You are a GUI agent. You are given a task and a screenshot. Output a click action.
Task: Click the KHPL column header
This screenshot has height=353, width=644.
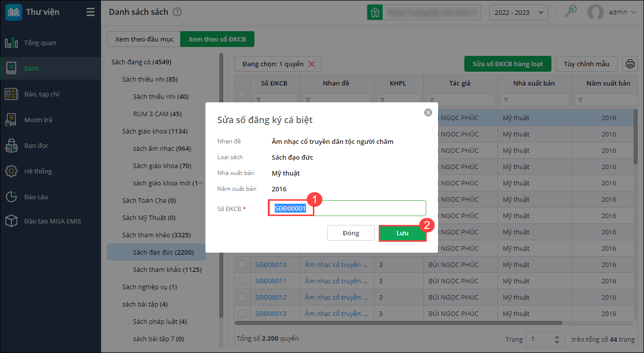(397, 83)
